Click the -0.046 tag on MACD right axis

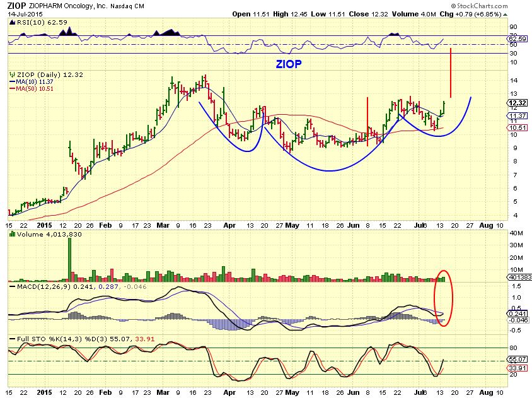coord(518,320)
